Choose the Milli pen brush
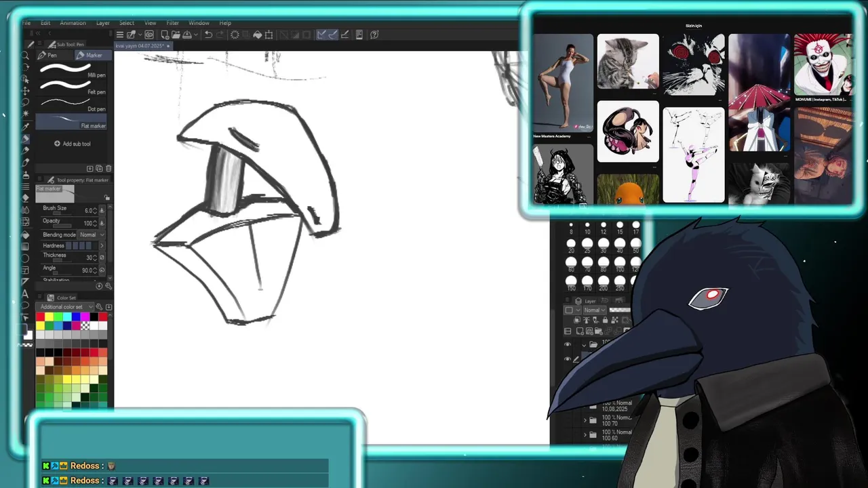 click(x=72, y=70)
